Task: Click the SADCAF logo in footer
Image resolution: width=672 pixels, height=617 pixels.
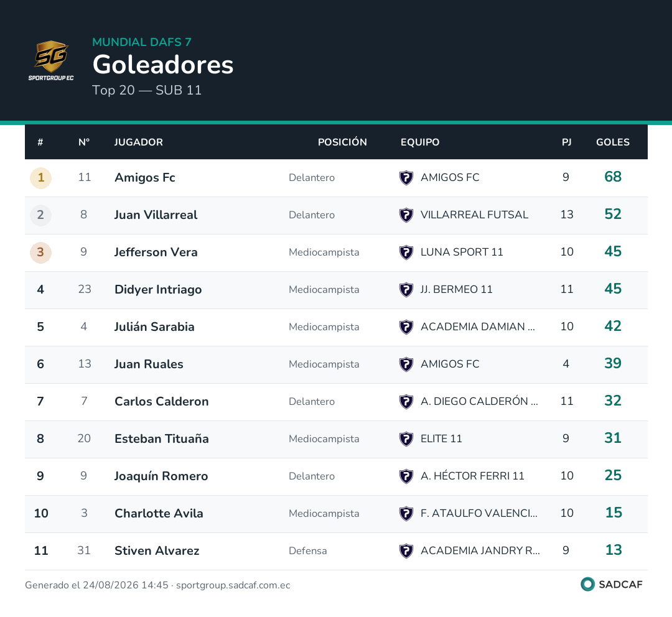Action: (x=612, y=585)
